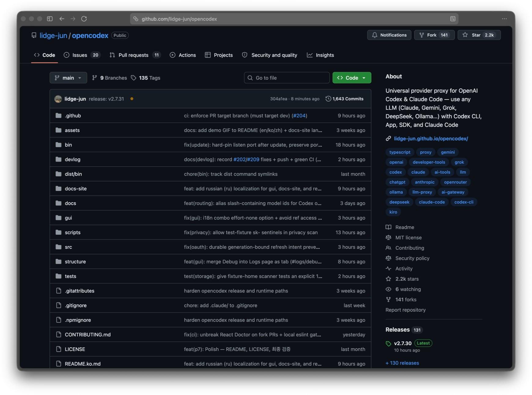The width and height of the screenshot is (532, 395).
Task: Switch to the Code tab
Action: click(44, 55)
